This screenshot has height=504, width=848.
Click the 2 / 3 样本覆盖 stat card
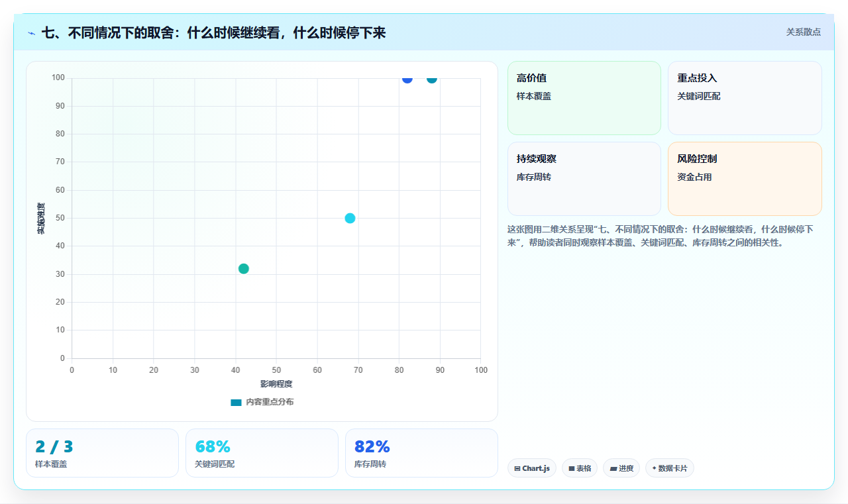(102, 453)
